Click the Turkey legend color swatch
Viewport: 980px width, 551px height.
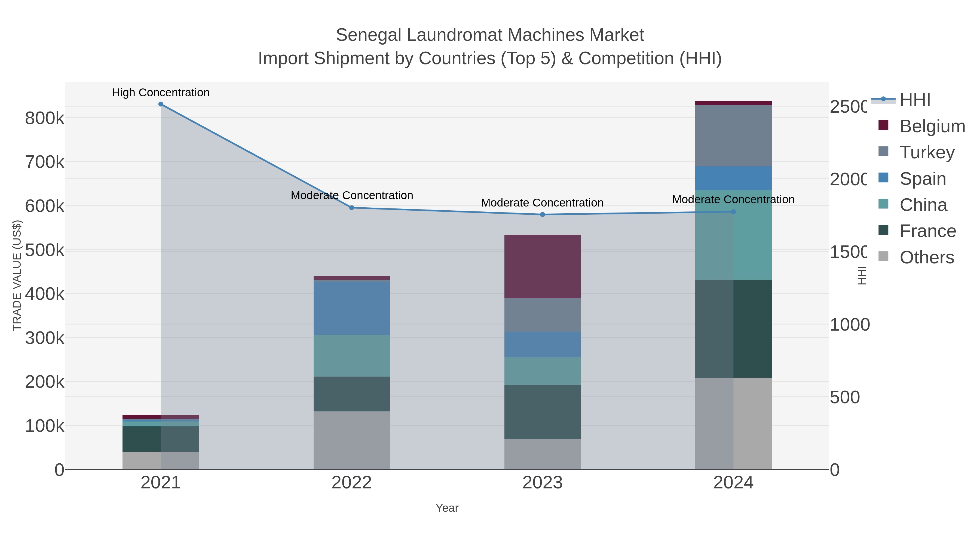click(x=883, y=151)
